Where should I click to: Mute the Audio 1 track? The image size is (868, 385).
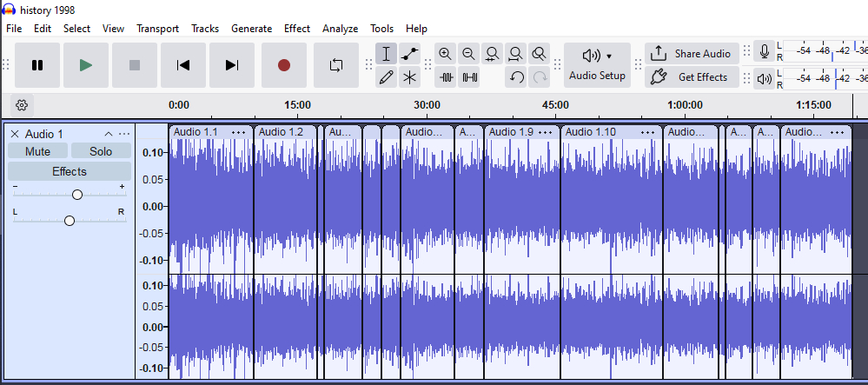(37, 151)
